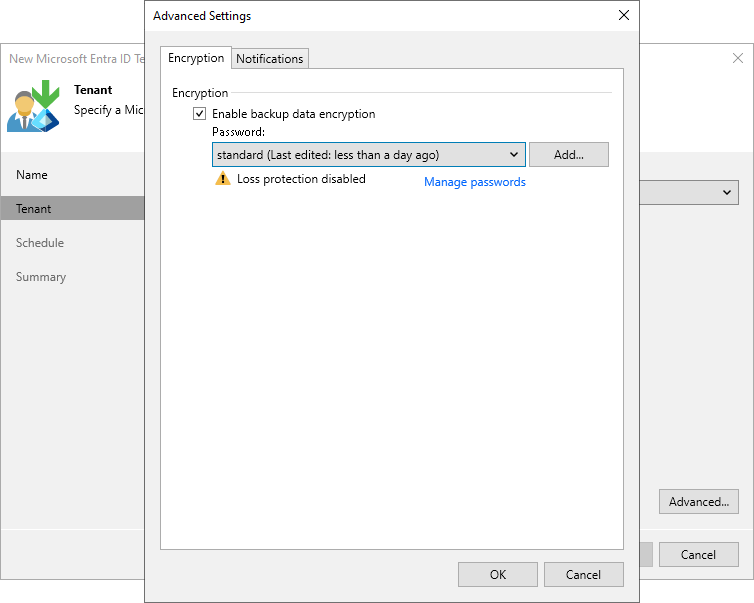The height and width of the screenshot is (603, 754).
Task: Open the Manage passwords link
Action: 475,182
